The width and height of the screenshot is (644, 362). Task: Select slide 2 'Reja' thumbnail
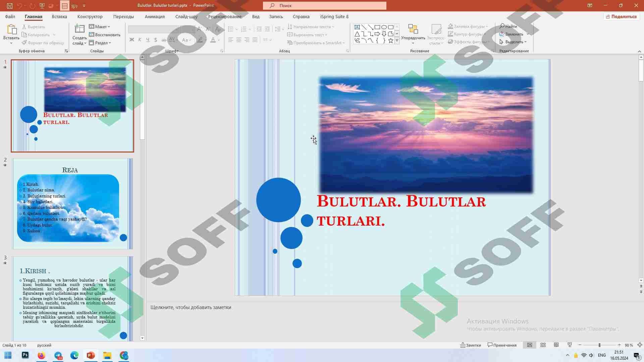point(73,204)
